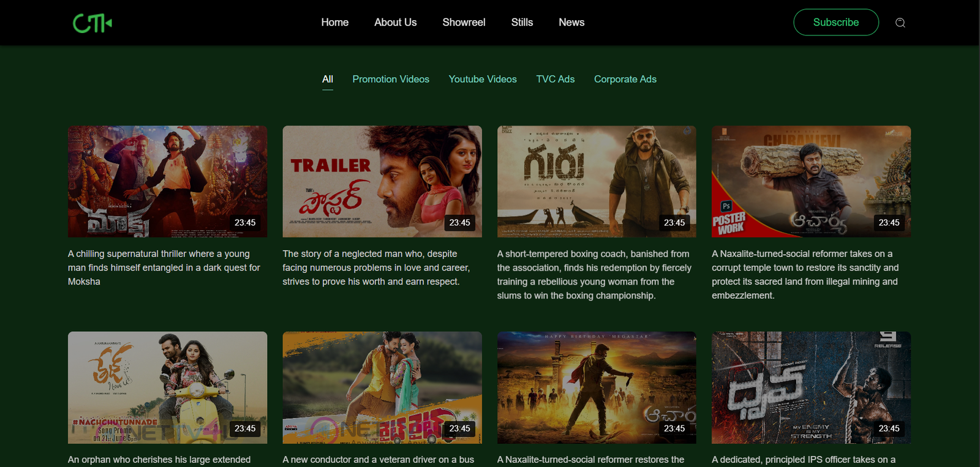Select News in the top navigation
Screen dimensions: 980x467
[x=571, y=22]
